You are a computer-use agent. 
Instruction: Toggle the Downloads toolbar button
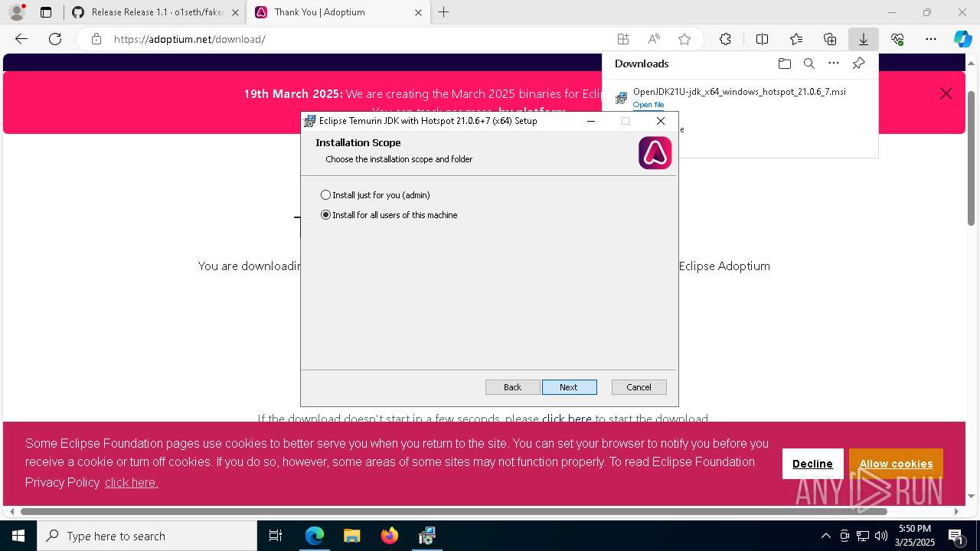point(864,39)
